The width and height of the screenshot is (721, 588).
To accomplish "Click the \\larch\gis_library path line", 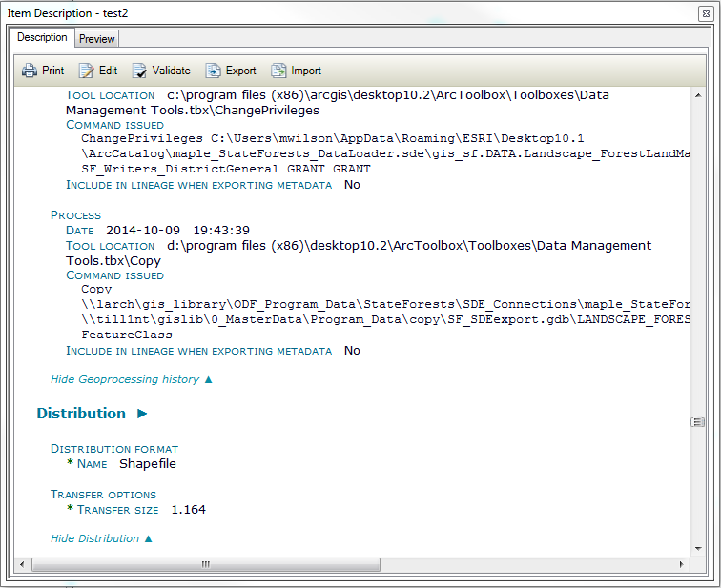I will tap(385, 305).
